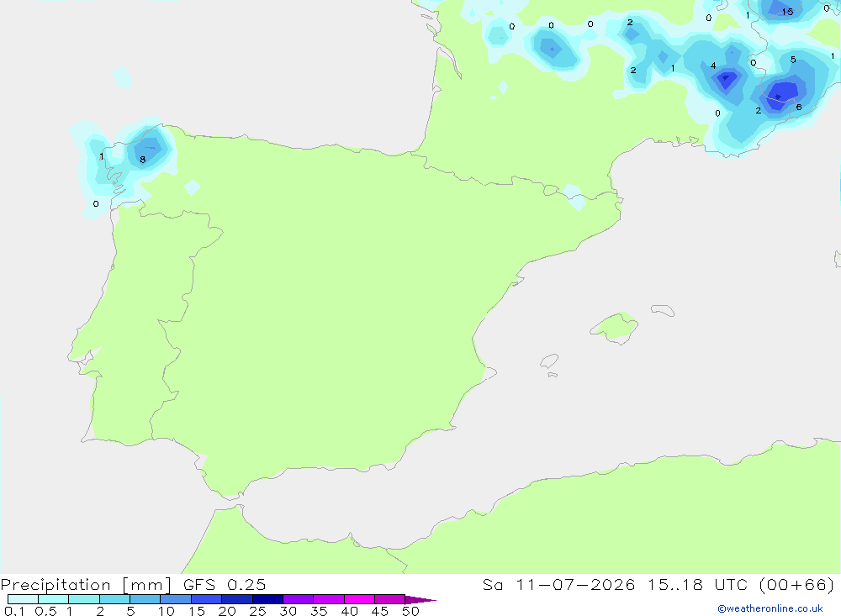Pick the lightest 0.1–0.5 legend swatch
The width and height of the screenshot is (841, 616).
tap(23, 599)
